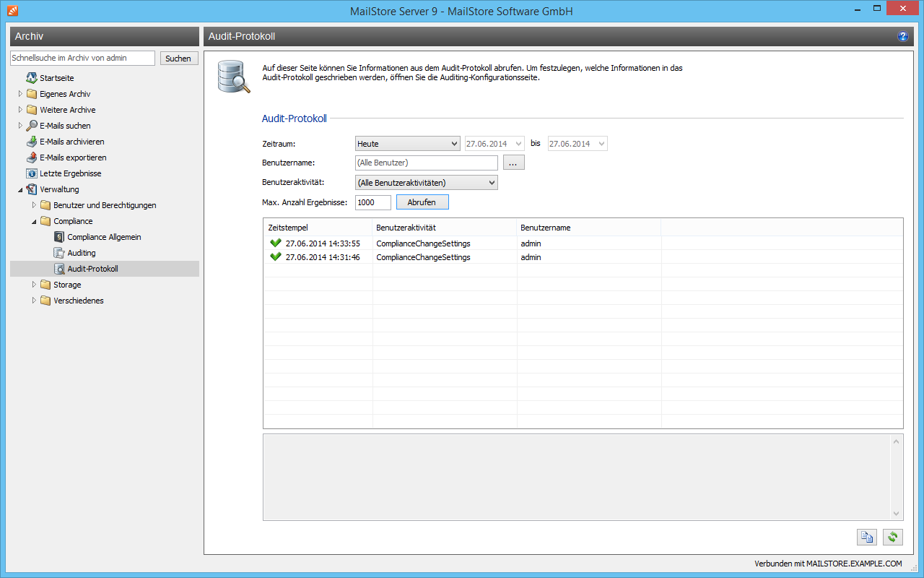Click the Max. Anzahl Ergebnisse field
Screen dimensions: 924x578
point(373,202)
